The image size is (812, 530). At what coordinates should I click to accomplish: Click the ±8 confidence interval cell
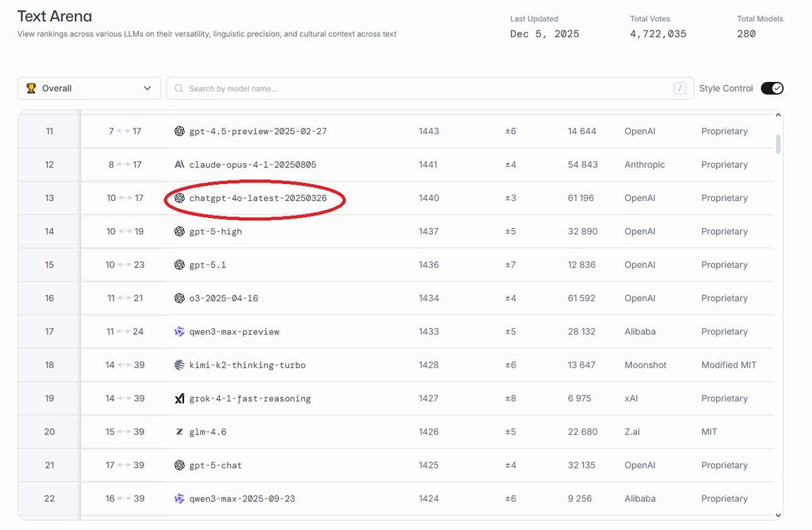[510, 399]
